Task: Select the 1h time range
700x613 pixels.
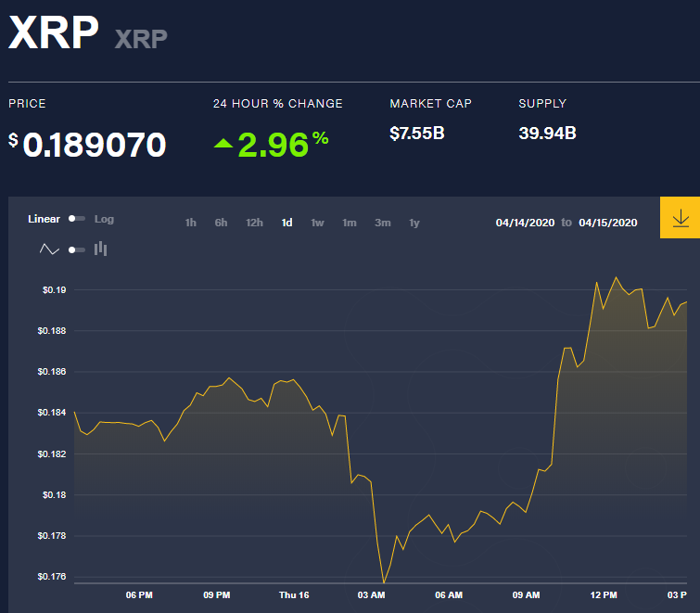Action: pyautogui.click(x=191, y=223)
